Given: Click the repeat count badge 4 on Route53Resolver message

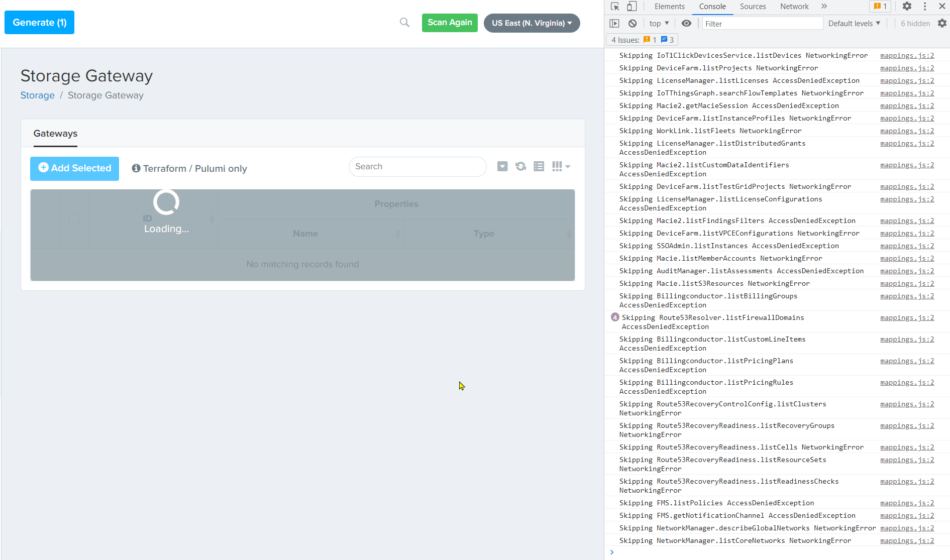Looking at the screenshot, I should (615, 317).
